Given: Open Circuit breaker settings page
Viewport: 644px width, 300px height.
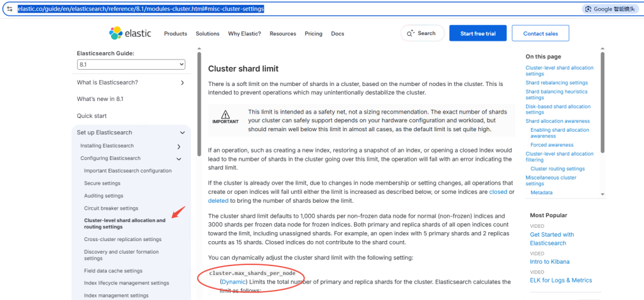Looking at the screenshot, I should 111,208.
